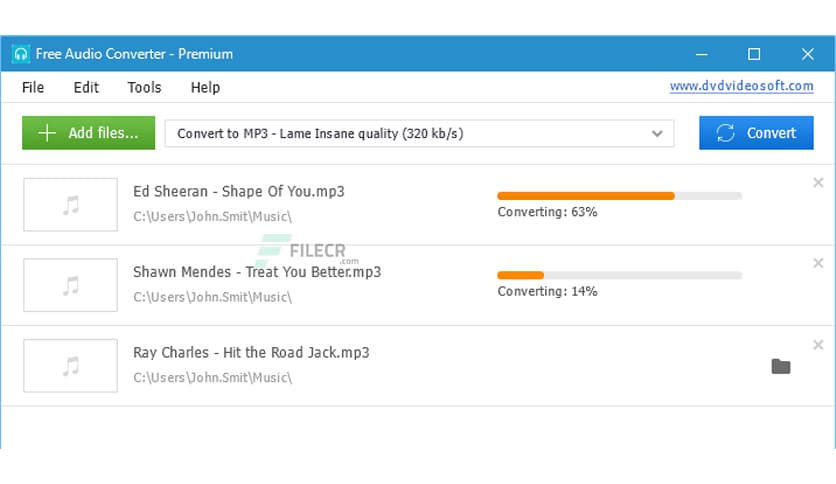Click the folder path under Shawn Mendes track
The height and width of the screenshot is (484, 836).
213,297
